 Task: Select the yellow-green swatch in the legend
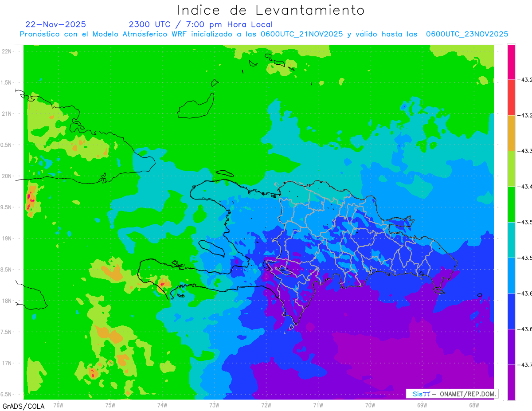click(511, 168)
